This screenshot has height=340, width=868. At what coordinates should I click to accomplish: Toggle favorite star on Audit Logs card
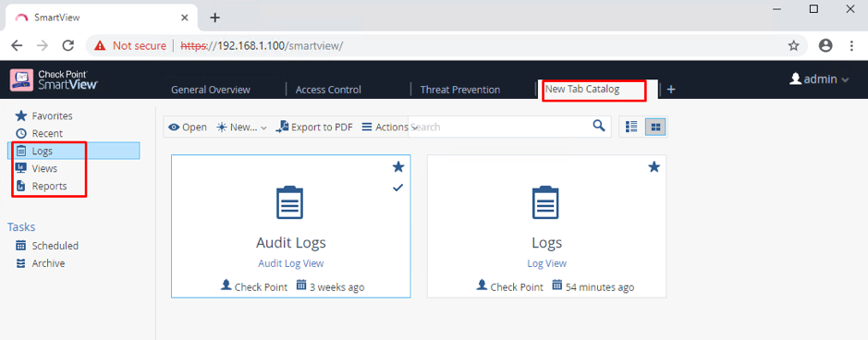click(398, 167)
